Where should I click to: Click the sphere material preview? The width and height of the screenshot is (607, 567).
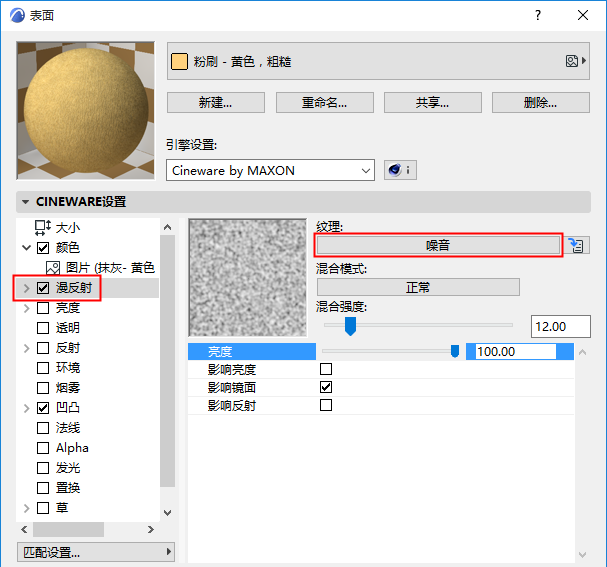point(86,111)
